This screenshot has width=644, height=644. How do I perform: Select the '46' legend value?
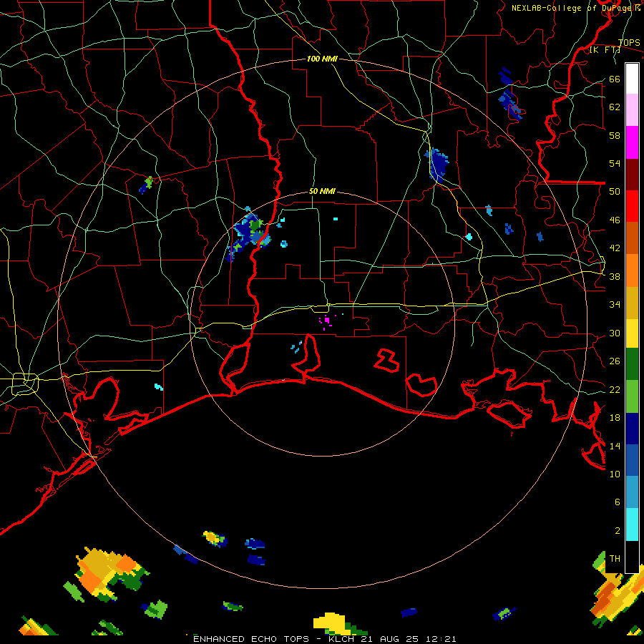coord(615,220)
